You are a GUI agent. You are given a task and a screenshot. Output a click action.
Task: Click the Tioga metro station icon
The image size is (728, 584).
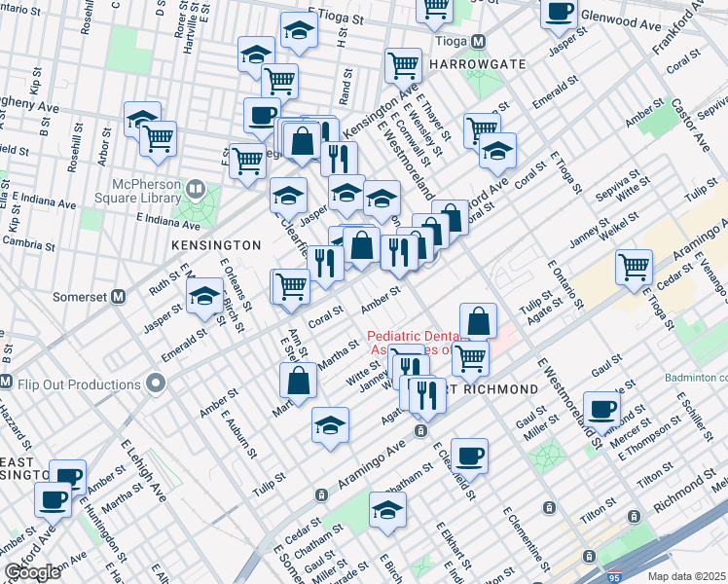tap(477, 42)
